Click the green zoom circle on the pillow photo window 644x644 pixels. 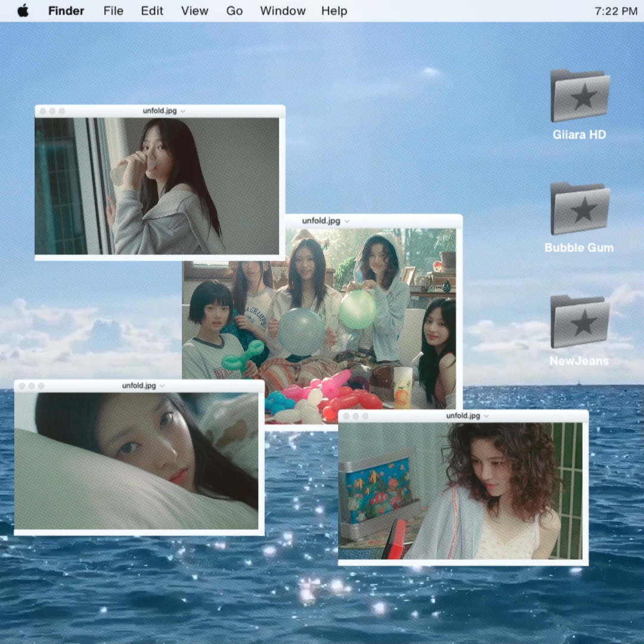pos(41,386)
